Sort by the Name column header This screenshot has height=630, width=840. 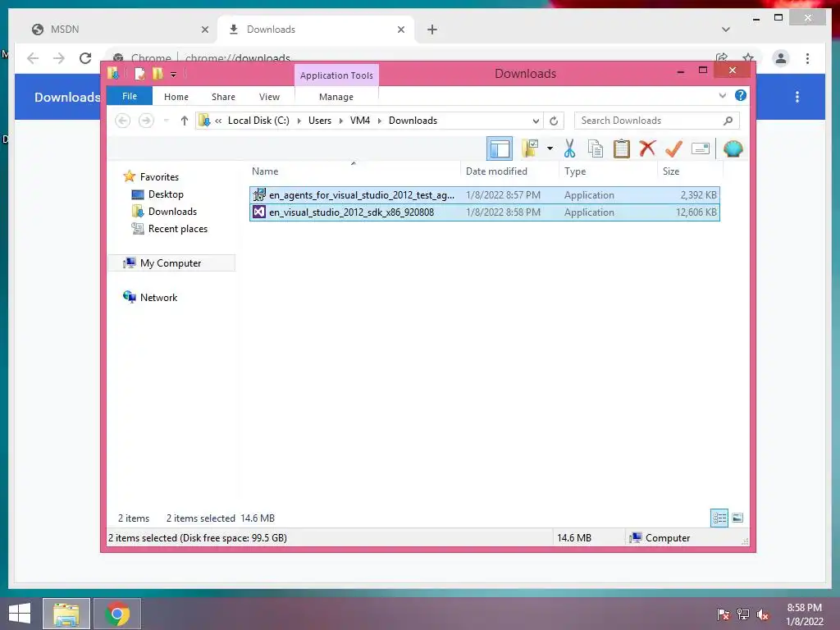(354, 171)
